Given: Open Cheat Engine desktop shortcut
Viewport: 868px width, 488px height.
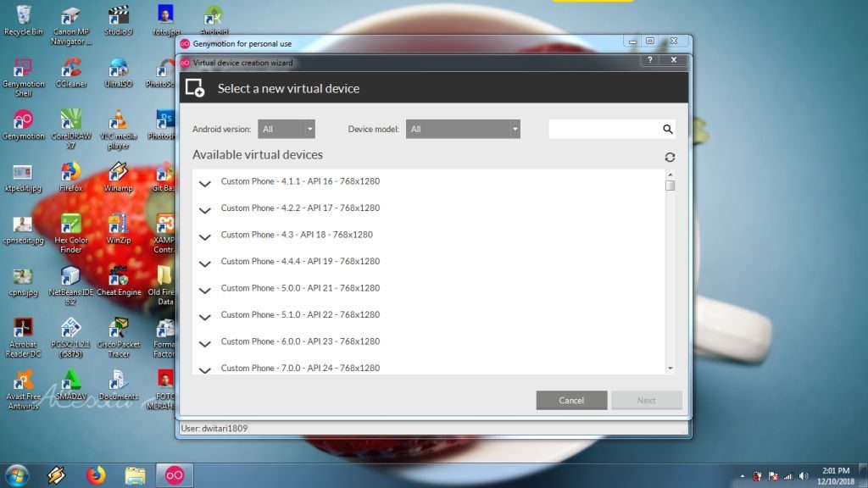Looking at the screenshot, I should click(x=119, y=281).
